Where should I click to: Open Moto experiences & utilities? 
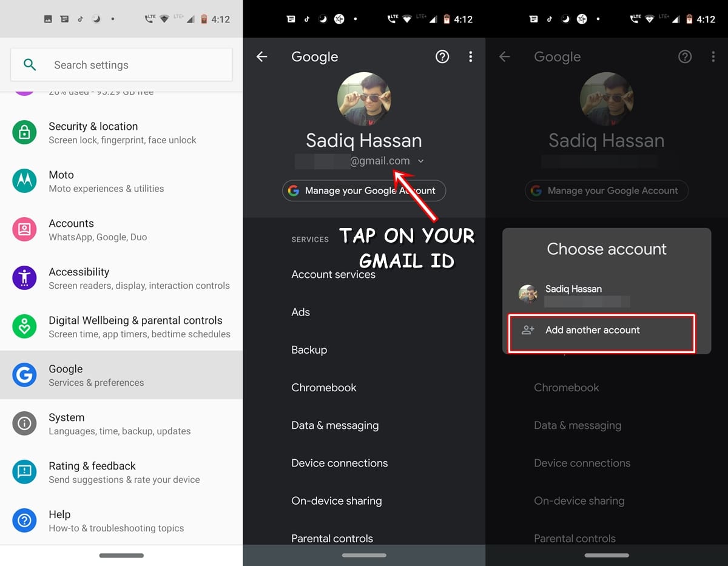point(121,181)
